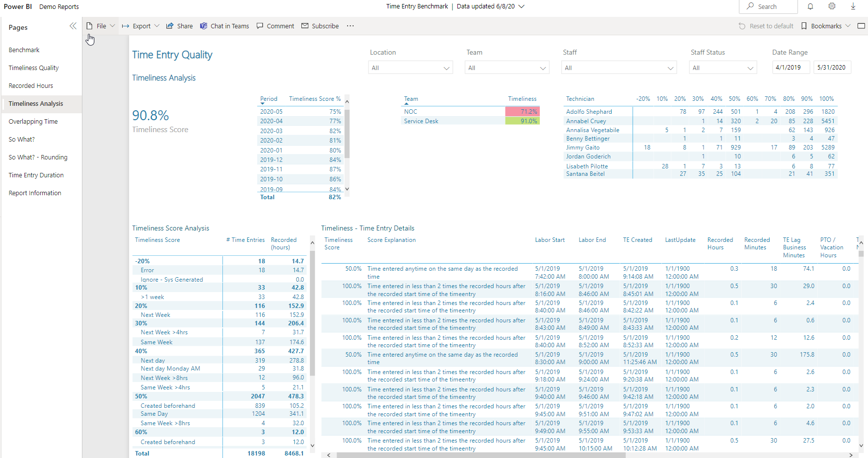This screenshot has width=868, height=458.
Task: Open notifications bell
Action: click(x=810, y=6)
